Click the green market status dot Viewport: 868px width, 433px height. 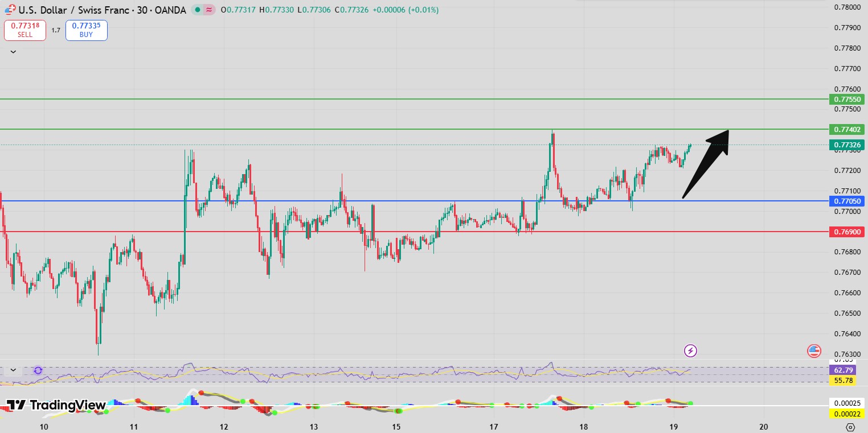[x=196, y=10]
